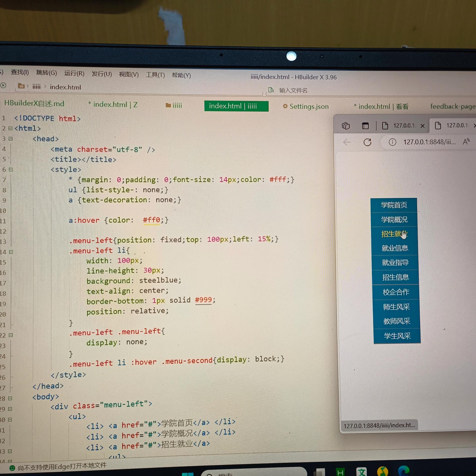Select index.html in the breadcrumb path
This screenshot has width=476, height=476.
tap(65, 87)
